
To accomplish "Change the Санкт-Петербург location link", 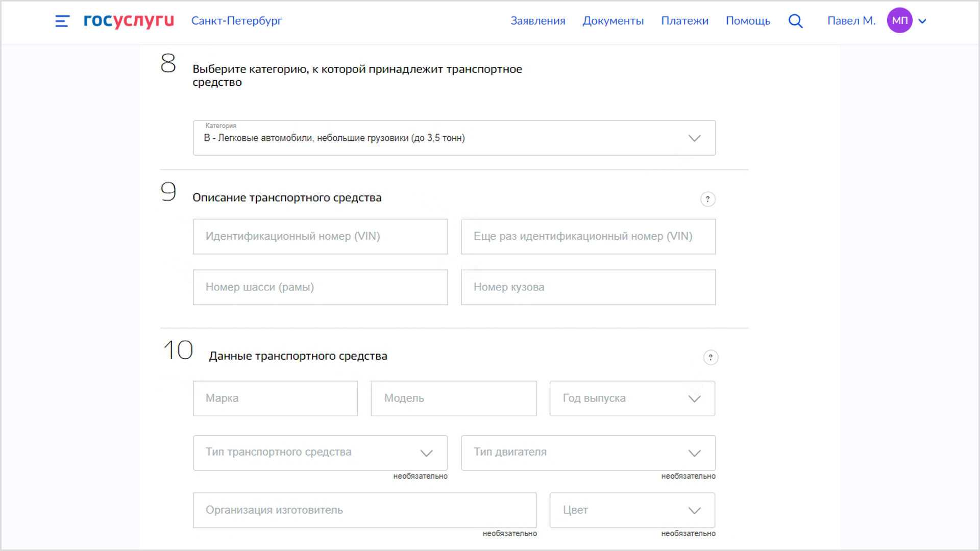I will tap(236, 21).
